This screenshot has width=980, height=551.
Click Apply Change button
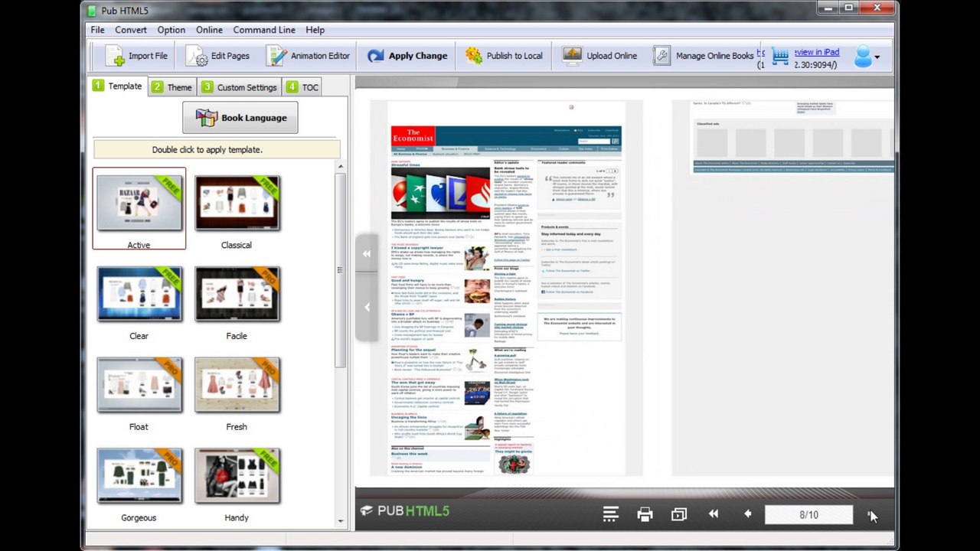pos(407,56)
